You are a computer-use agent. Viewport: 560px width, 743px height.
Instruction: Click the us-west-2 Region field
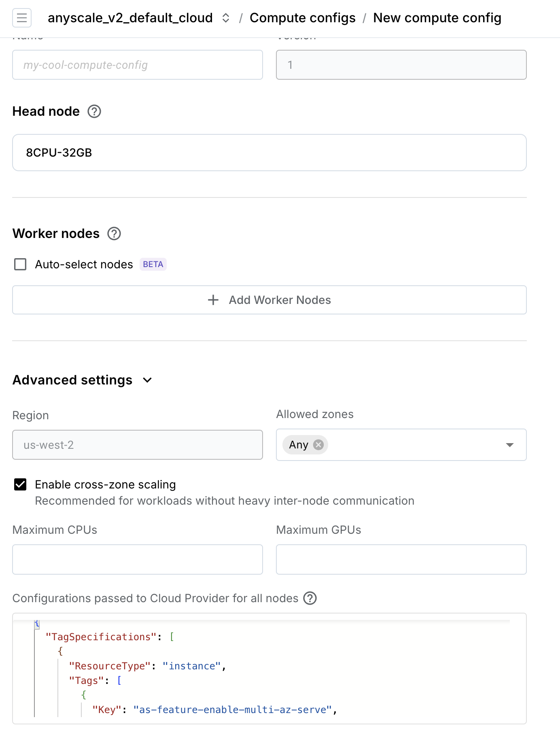(x=138, y=445)
